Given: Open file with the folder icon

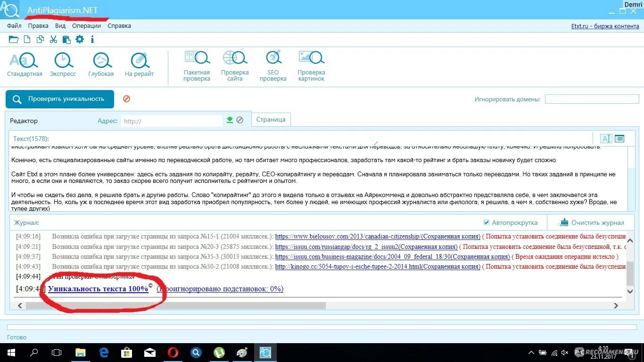Looking at the screenshot, I should tap(14, 40).
